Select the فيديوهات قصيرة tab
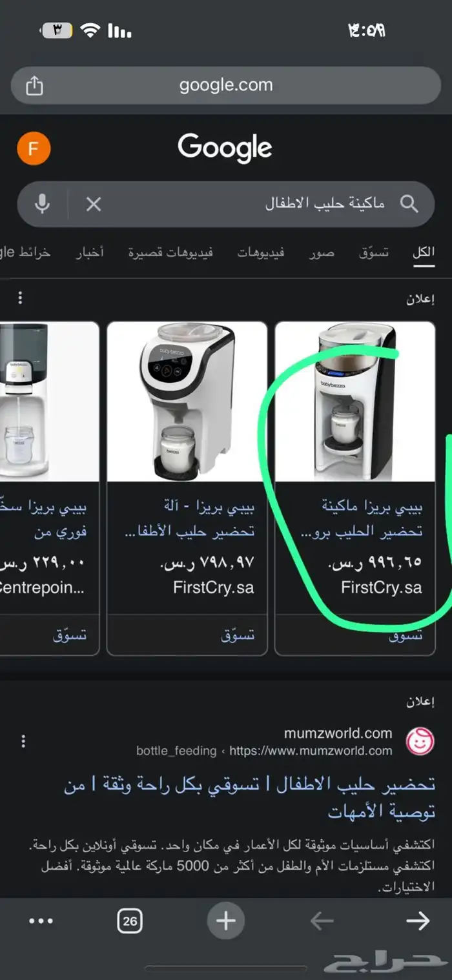This screenshot has width=452, height=980. (170, 252)
